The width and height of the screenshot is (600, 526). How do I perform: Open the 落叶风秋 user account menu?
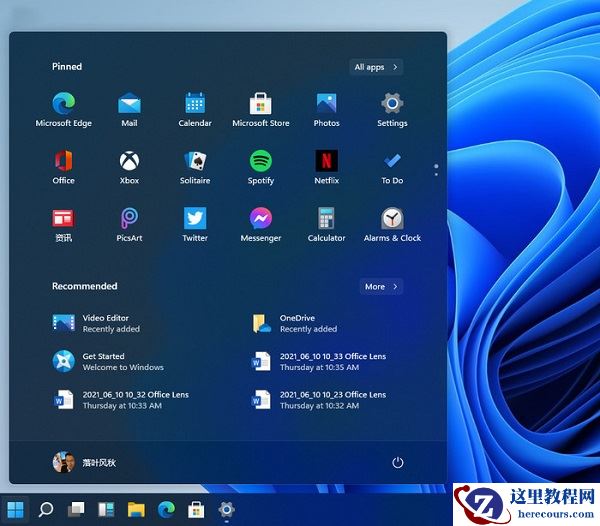pos(84,462)
